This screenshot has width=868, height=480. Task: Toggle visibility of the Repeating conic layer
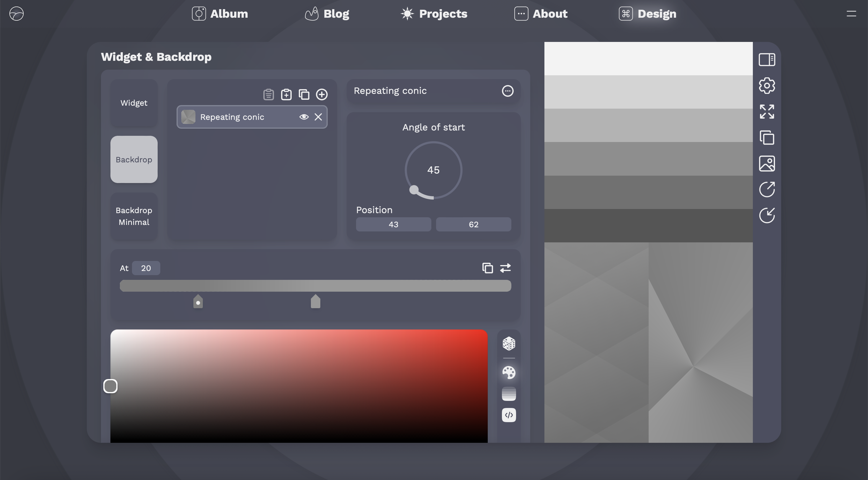pos(304,117)
